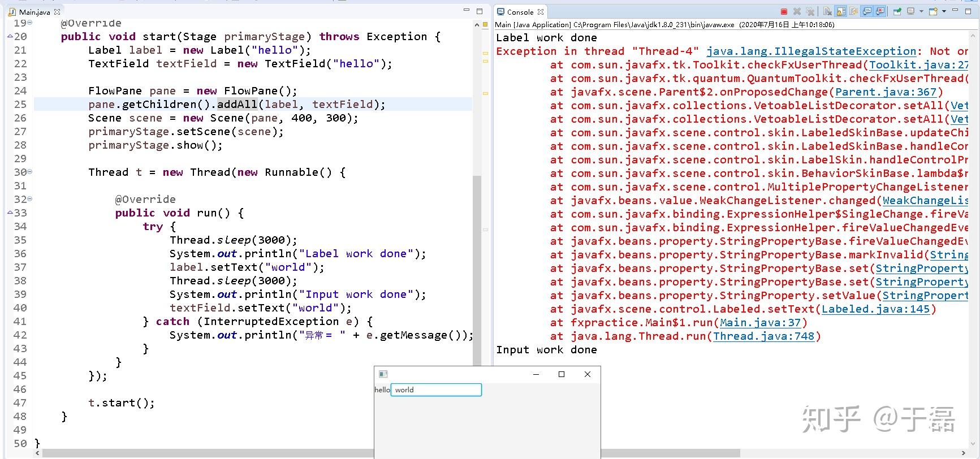Collapse the fold at line 30
Screen dimensions: 980x459
29,172
